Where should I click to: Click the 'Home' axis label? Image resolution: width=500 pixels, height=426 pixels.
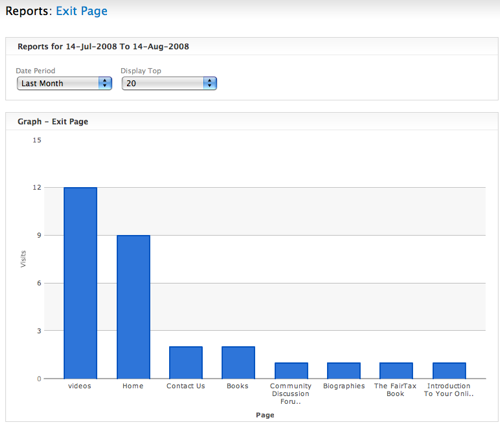[133, 386]
